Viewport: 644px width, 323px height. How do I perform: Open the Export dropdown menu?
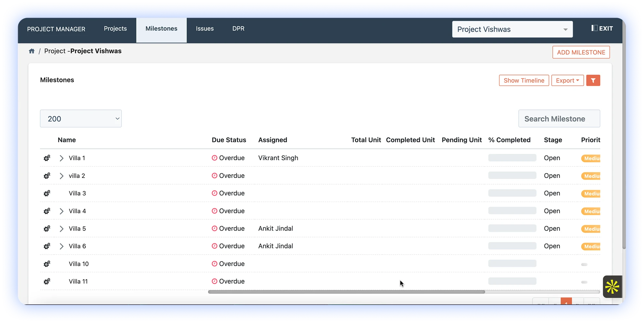click(567, 80)
